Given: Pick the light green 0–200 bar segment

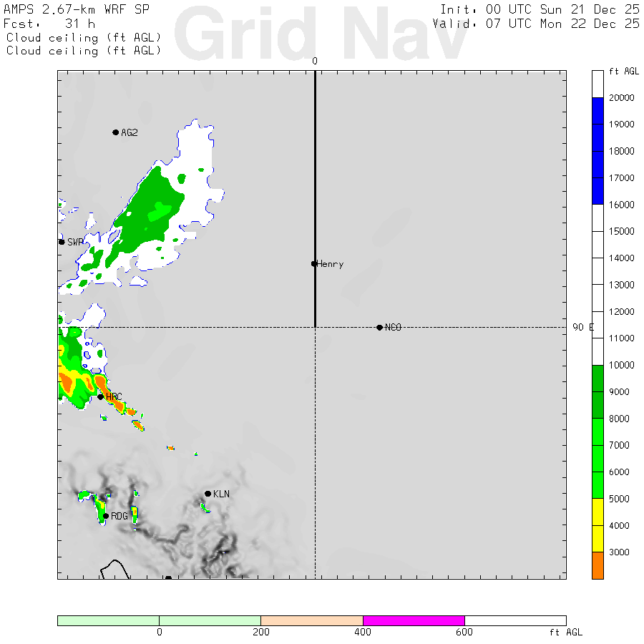Looking at the screenshot, I should click(x=210, y=620).
